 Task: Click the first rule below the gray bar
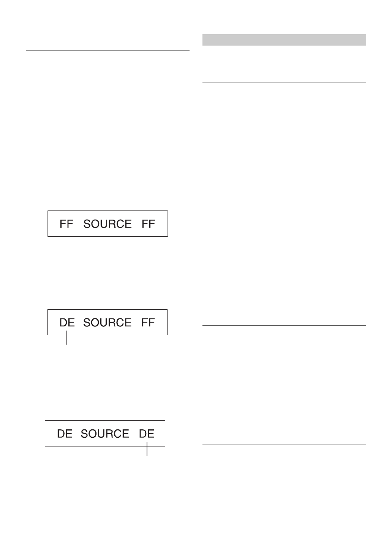click(x=284, y=82)
